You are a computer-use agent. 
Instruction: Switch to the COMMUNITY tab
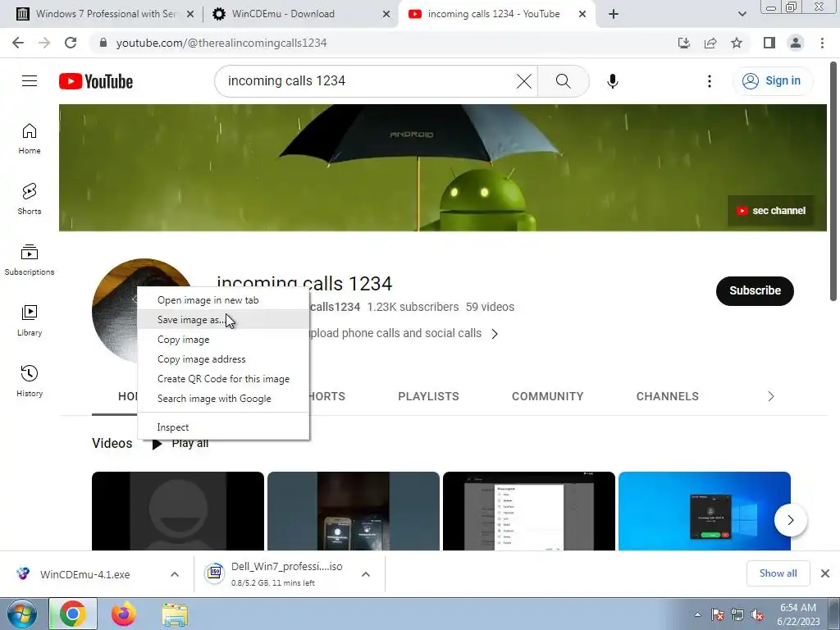coord(547,396)
